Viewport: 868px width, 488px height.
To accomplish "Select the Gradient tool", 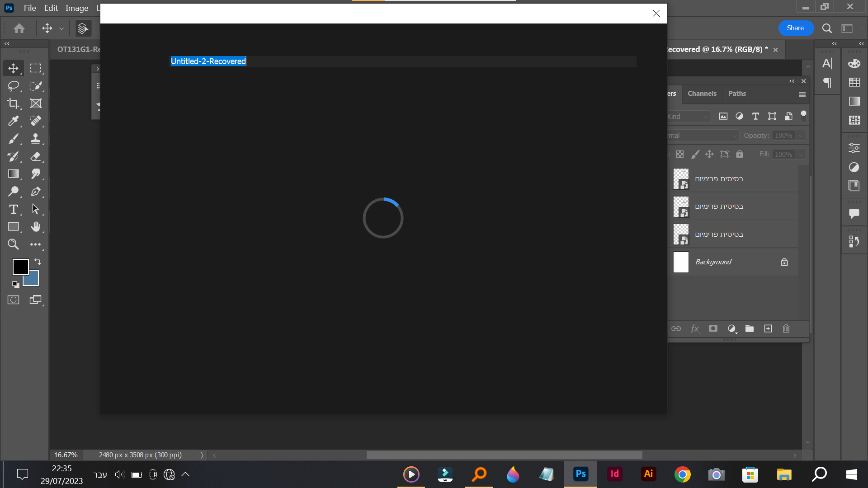I will pos(14,174).
